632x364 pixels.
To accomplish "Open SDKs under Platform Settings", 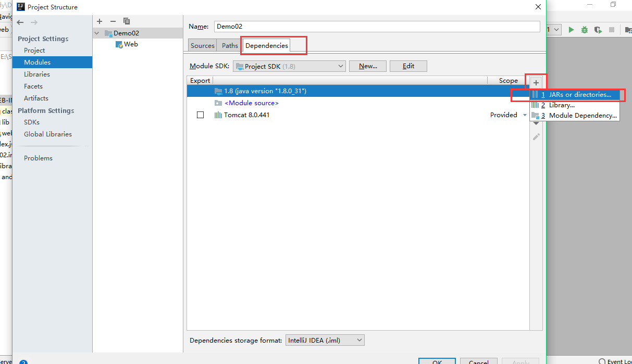I will click(x=32, y=122).
